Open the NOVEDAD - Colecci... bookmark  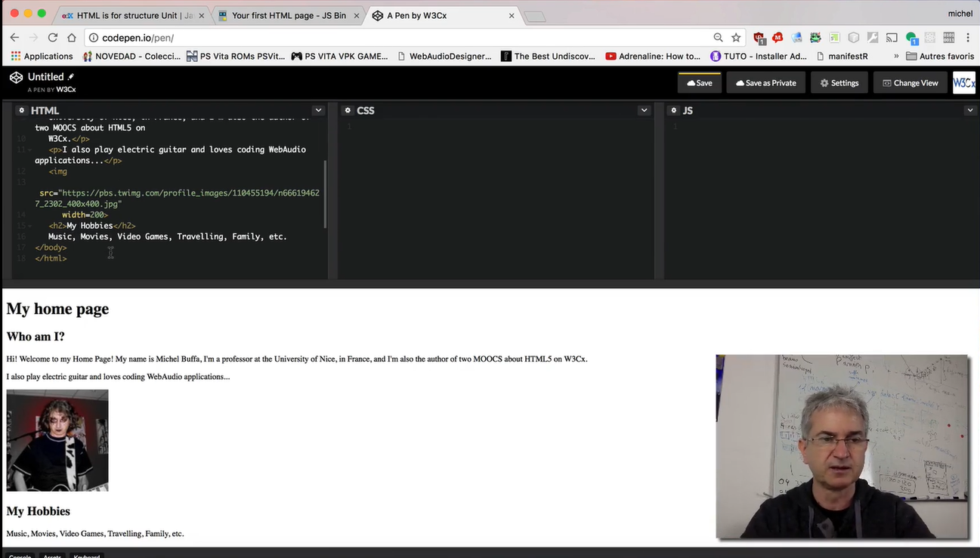click(131, 56)
